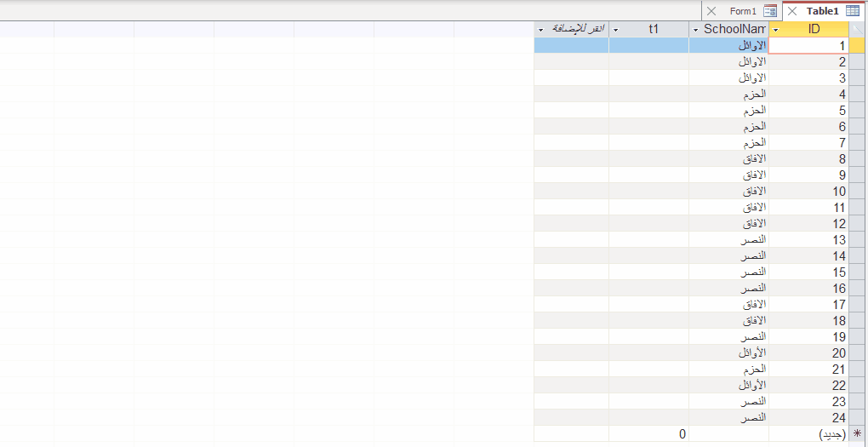Click the ID cell with value 12
The image size is (868, 447).
click(x=808, y=223)
